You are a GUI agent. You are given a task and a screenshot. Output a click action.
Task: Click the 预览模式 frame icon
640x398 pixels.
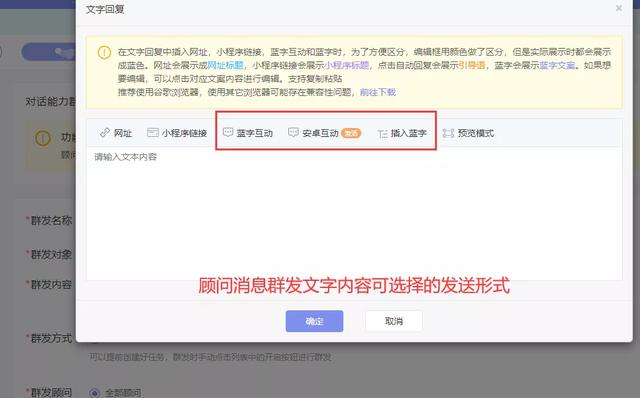[448, 133]
